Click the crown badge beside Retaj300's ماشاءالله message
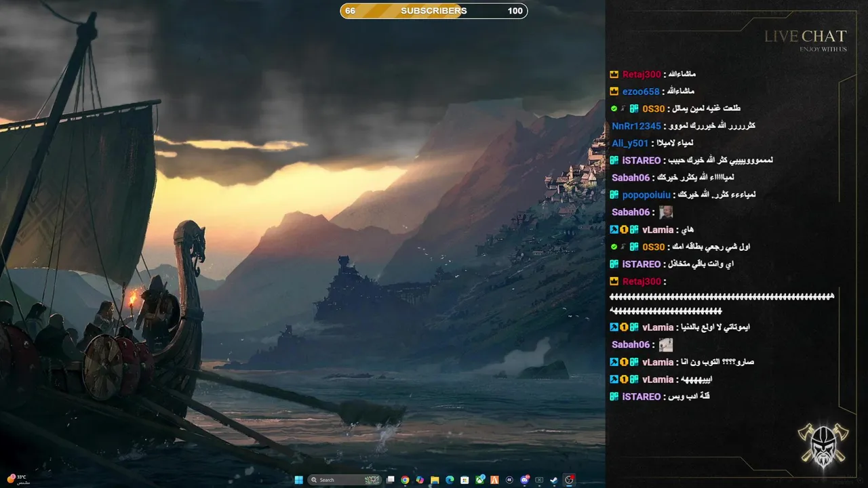The image size is (868, 488). click(x=614, y=74)
